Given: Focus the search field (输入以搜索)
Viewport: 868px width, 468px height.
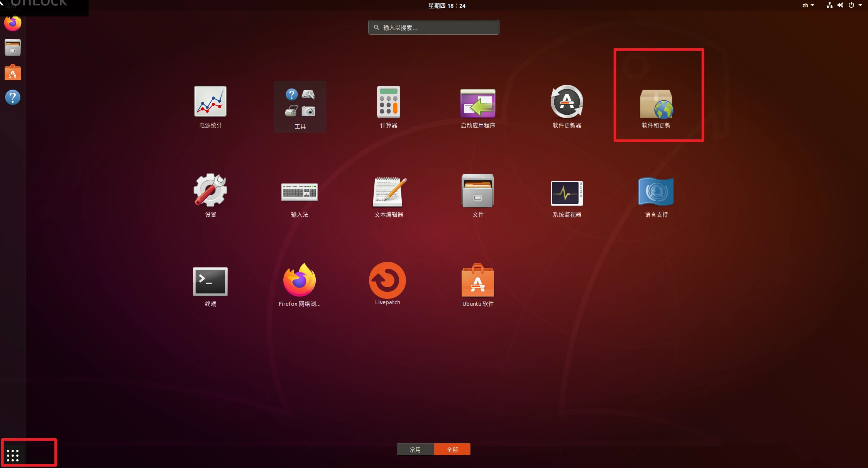Looking at the screenshot, I should [x=433, y=27].
